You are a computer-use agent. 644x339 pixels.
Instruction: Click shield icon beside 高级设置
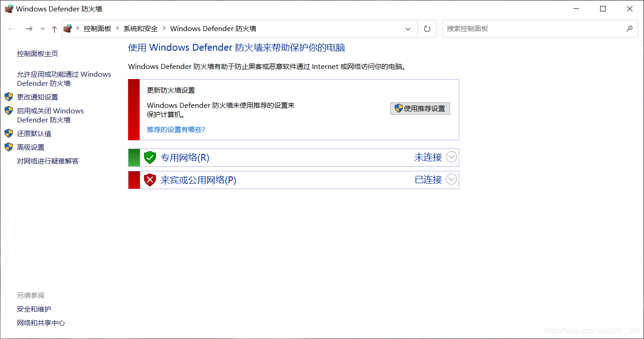click(x=9, y=147)
